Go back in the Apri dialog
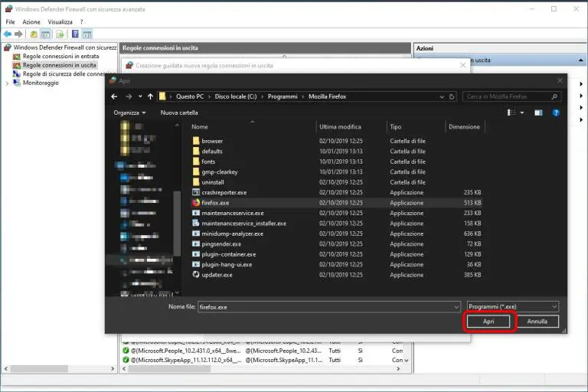This screenshot has width=588, height=392. tap(114, 96)
